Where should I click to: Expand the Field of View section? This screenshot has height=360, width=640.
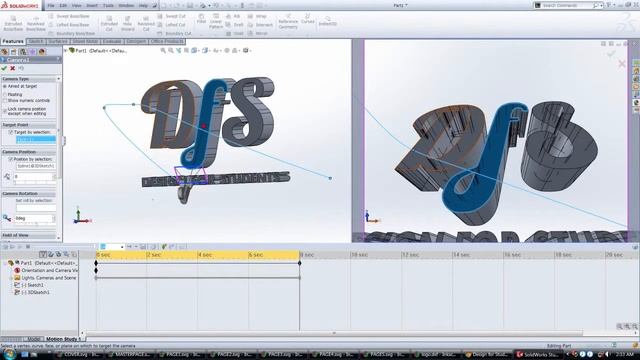click(28, 236)
